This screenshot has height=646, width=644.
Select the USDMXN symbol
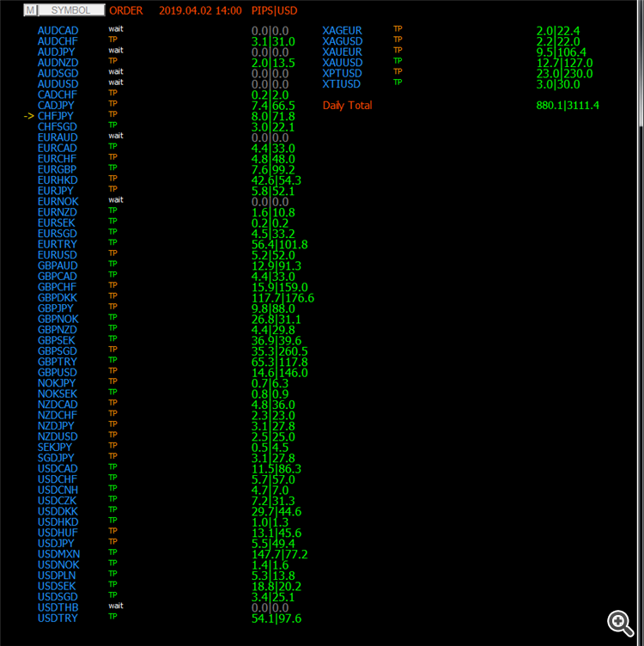click(59, 555)
